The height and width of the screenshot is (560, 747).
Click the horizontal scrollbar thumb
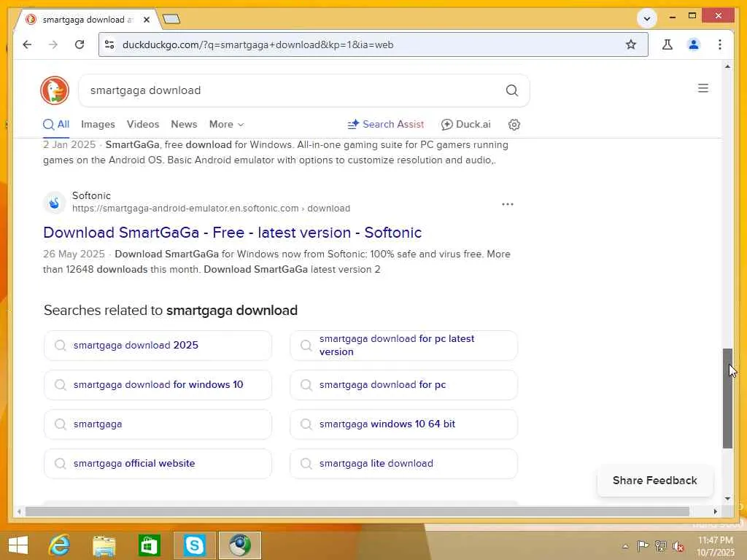[x=357, y=511]
